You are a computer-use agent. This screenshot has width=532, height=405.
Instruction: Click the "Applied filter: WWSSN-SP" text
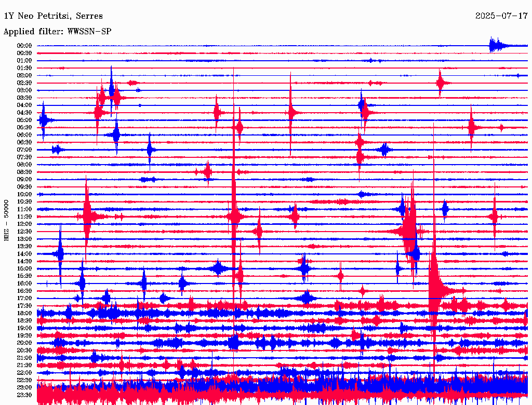pos(57,32)
